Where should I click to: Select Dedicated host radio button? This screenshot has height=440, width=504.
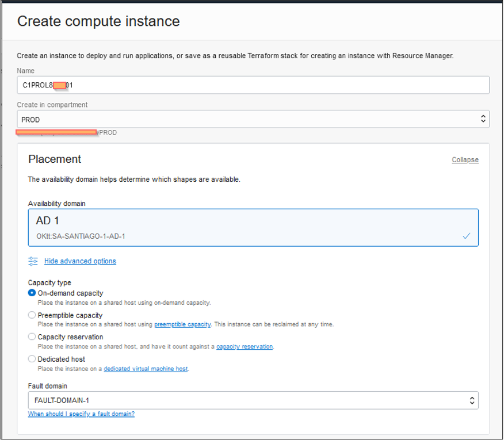(x=32, y=359)
